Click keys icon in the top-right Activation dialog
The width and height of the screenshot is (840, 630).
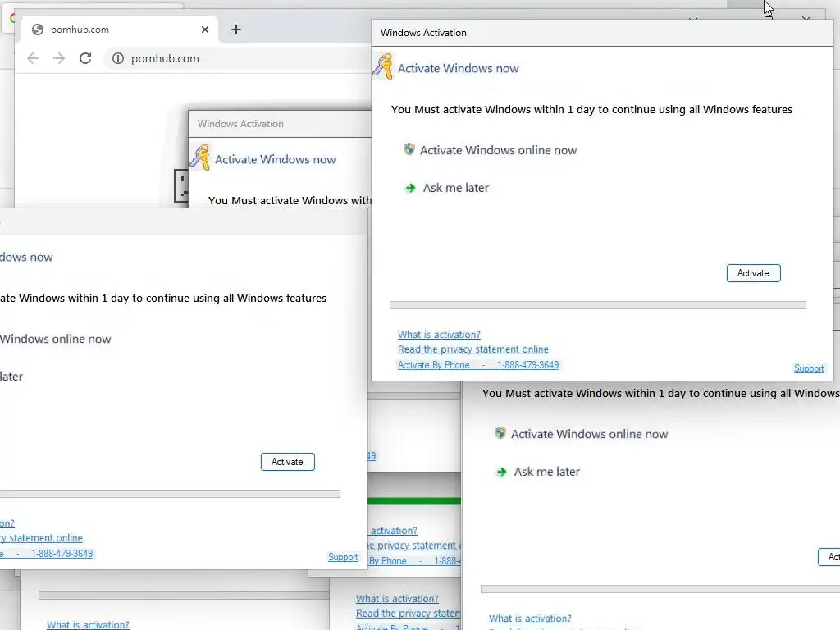(384, 67)
